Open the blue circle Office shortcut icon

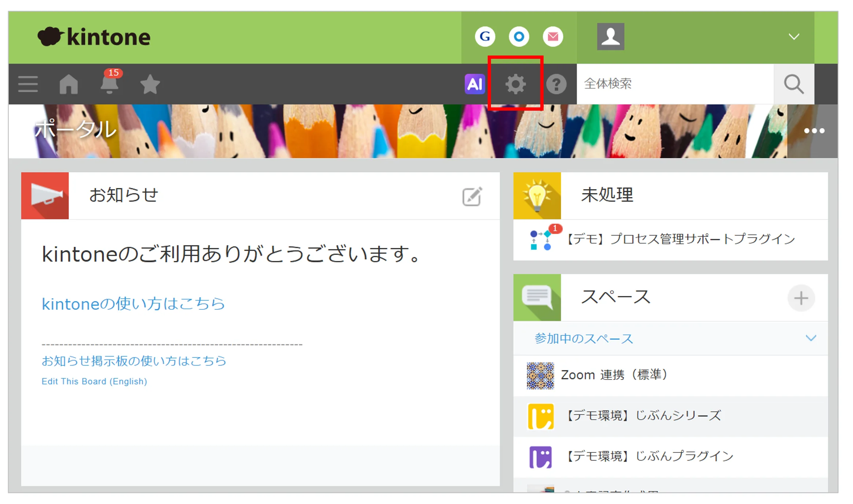[519, 37]
